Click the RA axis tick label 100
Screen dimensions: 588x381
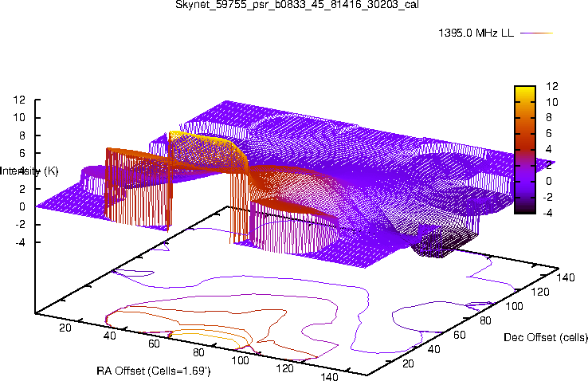[240, 360]
